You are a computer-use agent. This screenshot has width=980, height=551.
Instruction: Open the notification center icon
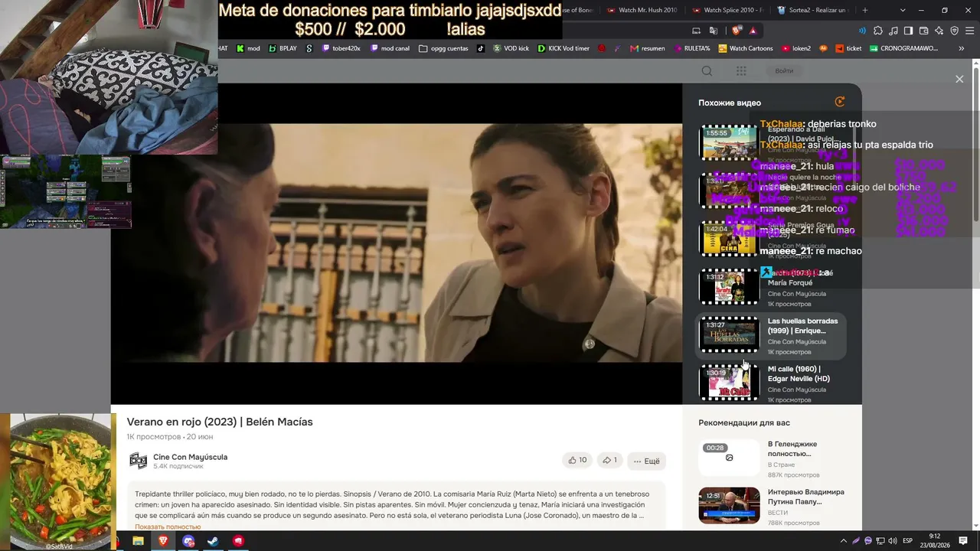tap(963, 541)
